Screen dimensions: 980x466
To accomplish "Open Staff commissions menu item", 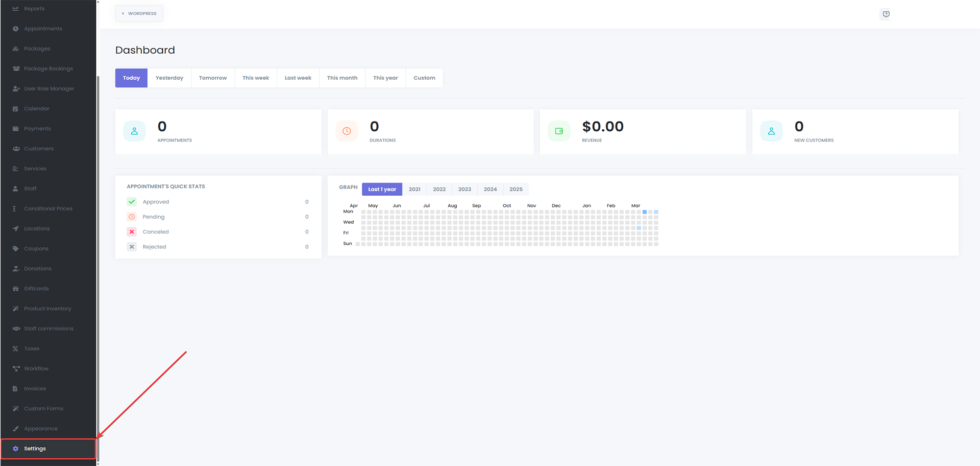I will coord(48,329).
